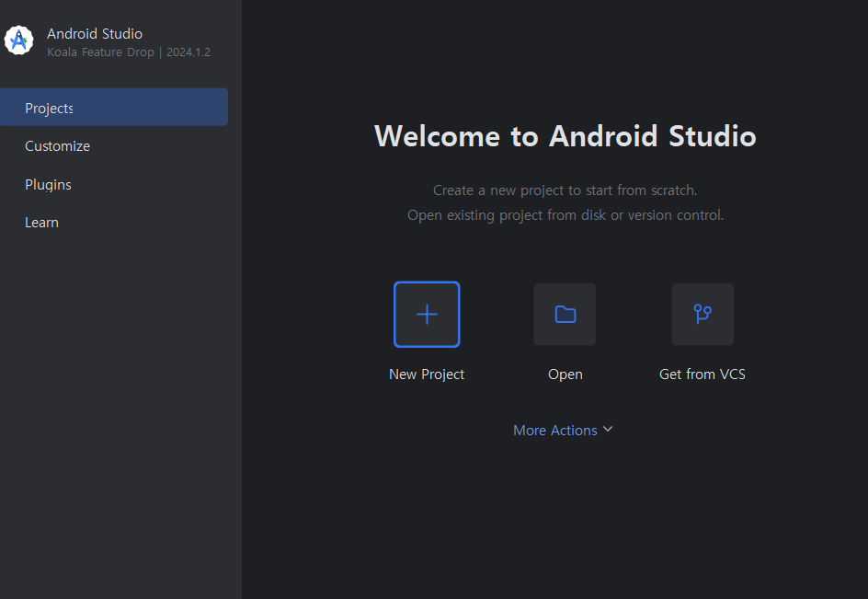Click the New Project plus icon
The image size is (868, 599).
(x=427, y=314)
